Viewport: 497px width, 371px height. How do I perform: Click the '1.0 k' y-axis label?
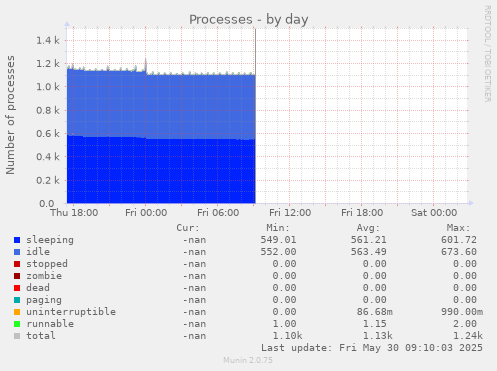coord(48,87)
